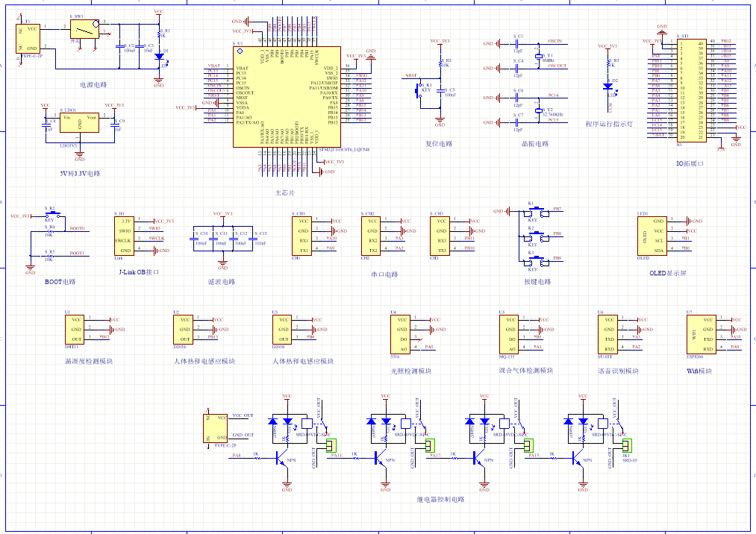The height and width of the screenshot is (534, 756).
Task: Click the CH1 serial port connector
Action: tap(302, 236)
